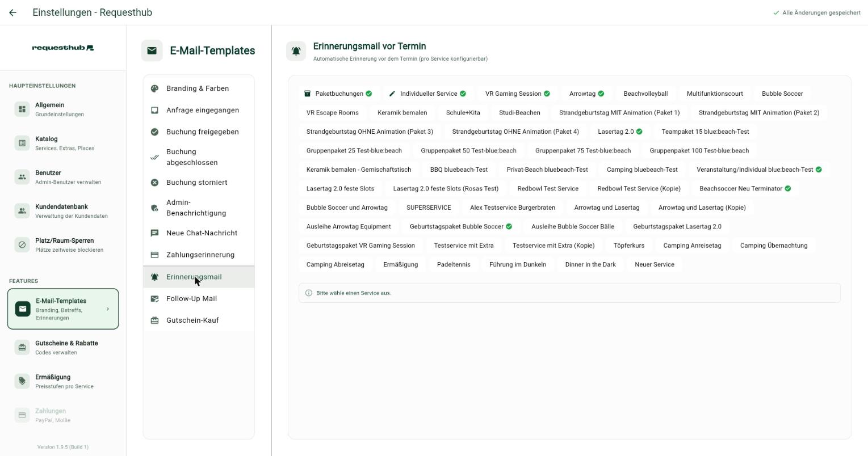Select the Camping Übernachtung chip
Viewport: 868px width, 456px height.
(x=774, y=246)
